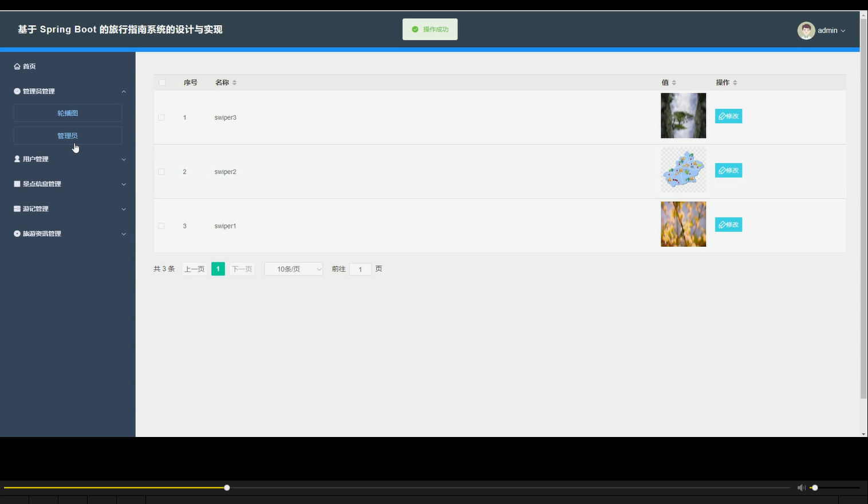868x504 pixels.
Task: Click the 共 3 条 total count text
Action: click(164, 269)
